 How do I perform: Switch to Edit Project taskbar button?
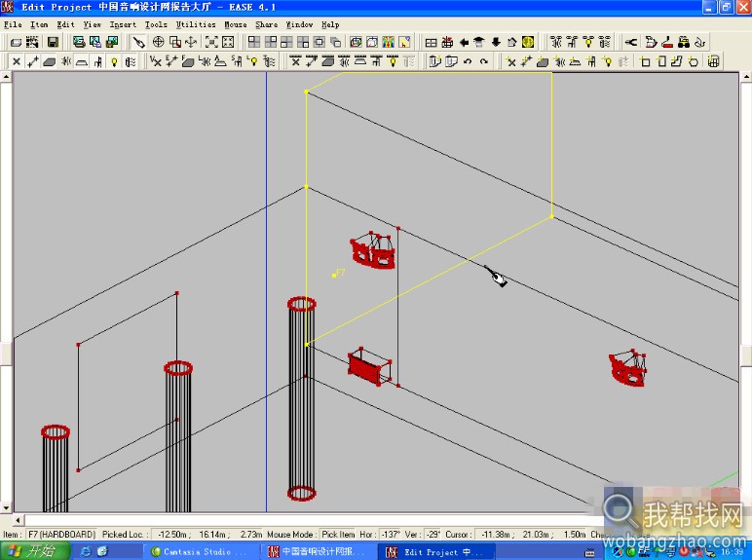click(x=434, y=552)
